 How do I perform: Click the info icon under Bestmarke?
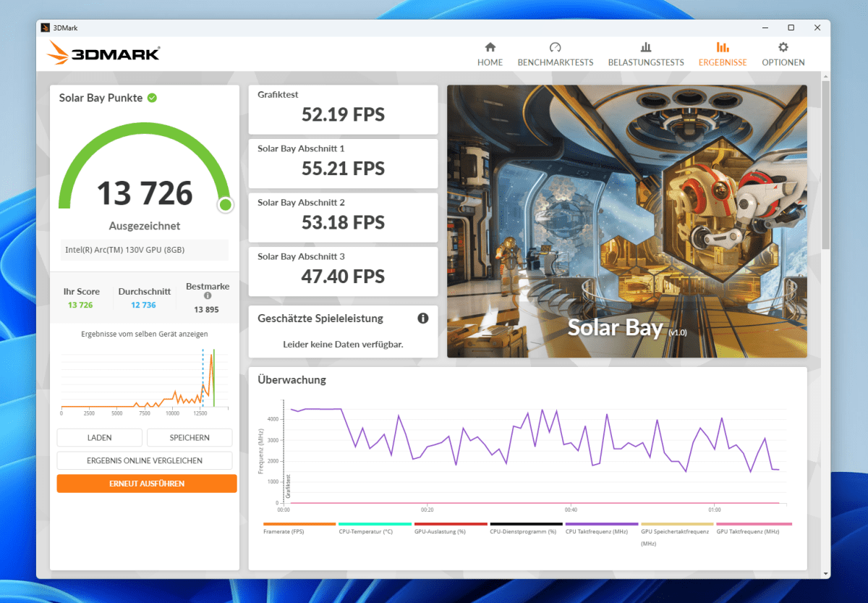click(x=208, y=296)
